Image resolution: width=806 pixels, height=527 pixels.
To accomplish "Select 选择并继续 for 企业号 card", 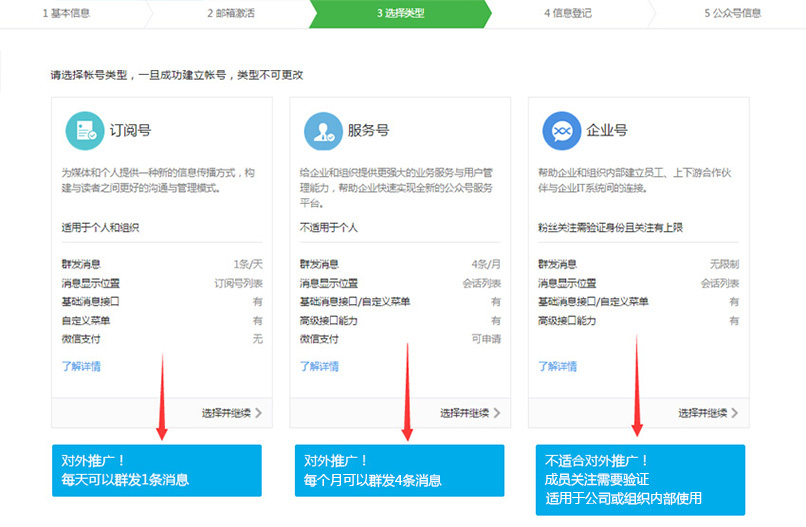I will click(702, 412).
